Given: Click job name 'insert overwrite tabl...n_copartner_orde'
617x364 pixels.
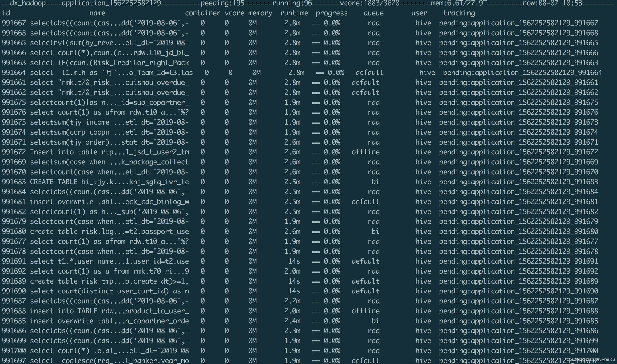Looking at the screenshot, I should 109,321.
